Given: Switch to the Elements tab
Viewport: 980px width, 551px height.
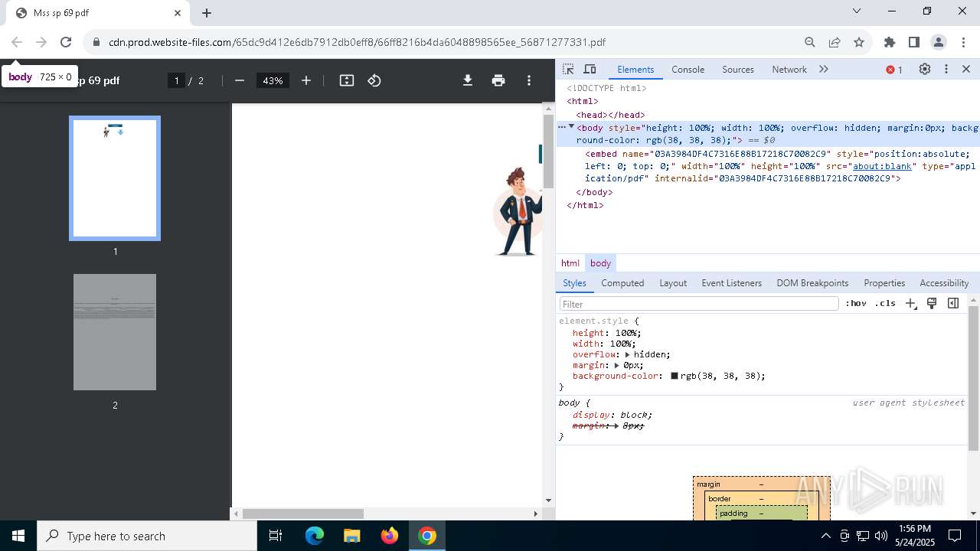Looking at the screenshot, I should pos(635,69).
